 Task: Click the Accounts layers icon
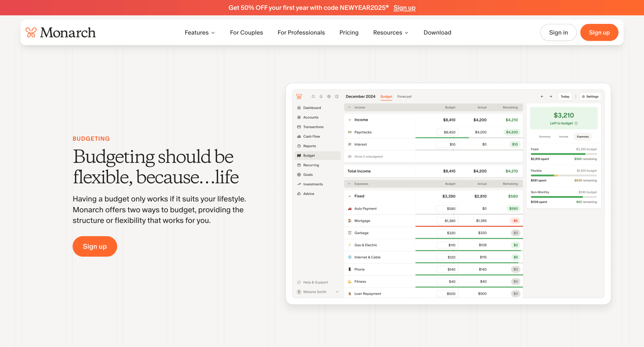(299, 117)
